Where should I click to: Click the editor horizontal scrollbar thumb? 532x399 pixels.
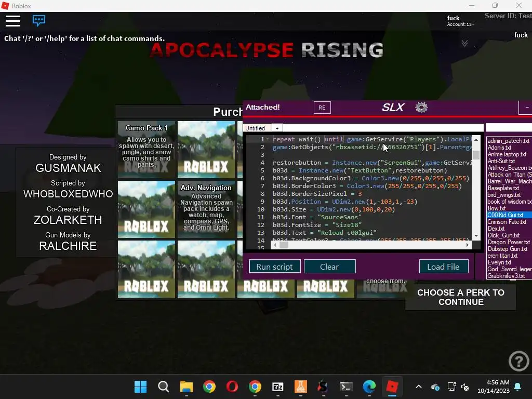(x=284, y=245)
